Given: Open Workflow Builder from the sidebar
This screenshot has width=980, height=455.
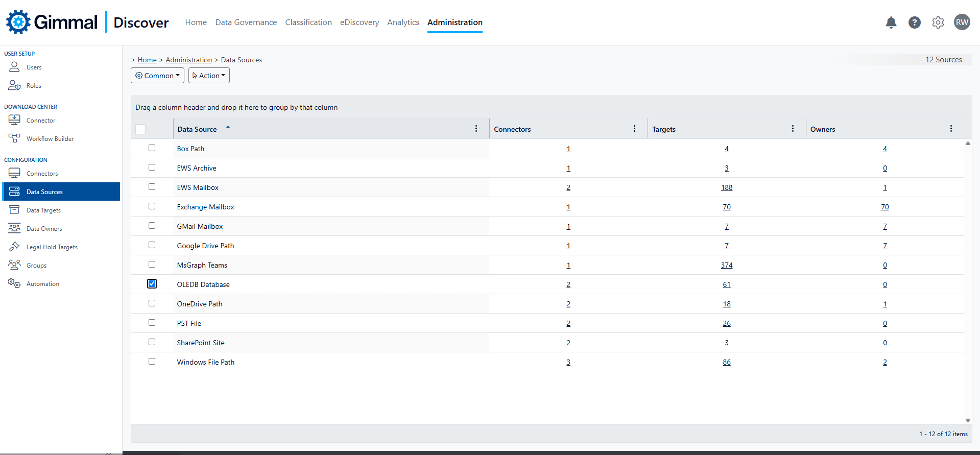Looking at the screenshot, I should 50,139.
